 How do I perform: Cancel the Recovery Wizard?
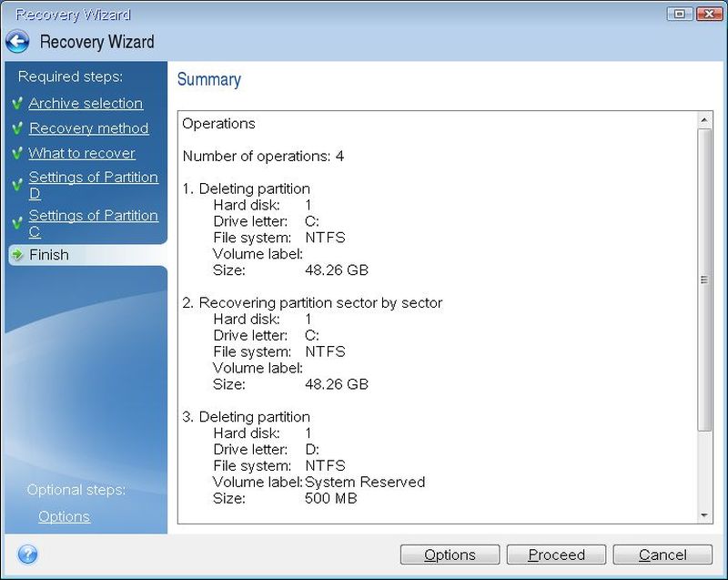[662, 555]
